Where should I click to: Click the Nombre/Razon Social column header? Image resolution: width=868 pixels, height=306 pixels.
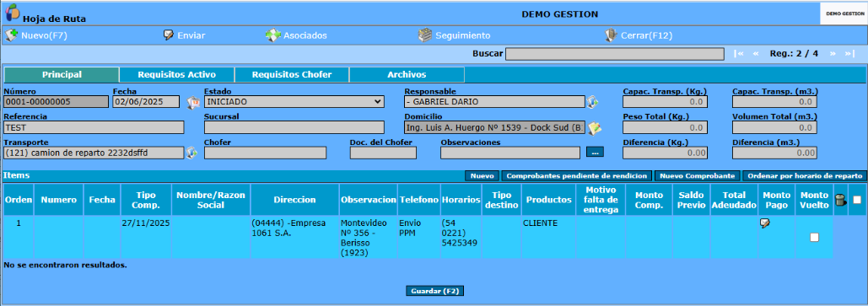(x=211, y=200)
